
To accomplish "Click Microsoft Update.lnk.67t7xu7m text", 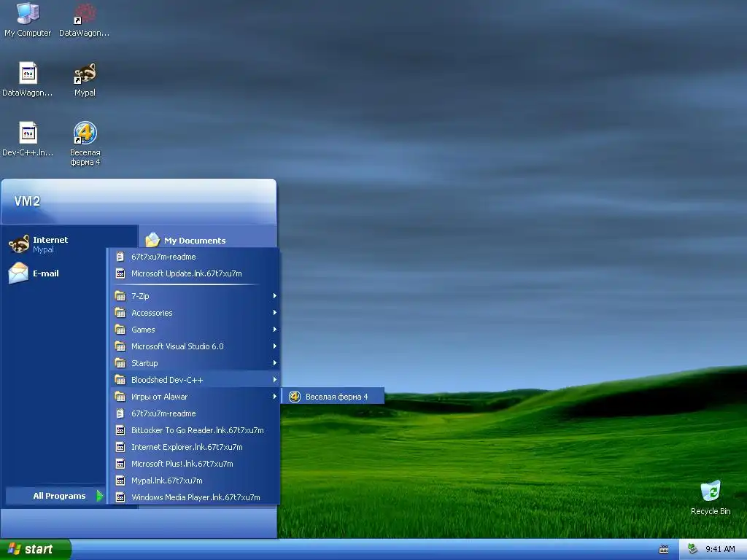I will (186, 273).
